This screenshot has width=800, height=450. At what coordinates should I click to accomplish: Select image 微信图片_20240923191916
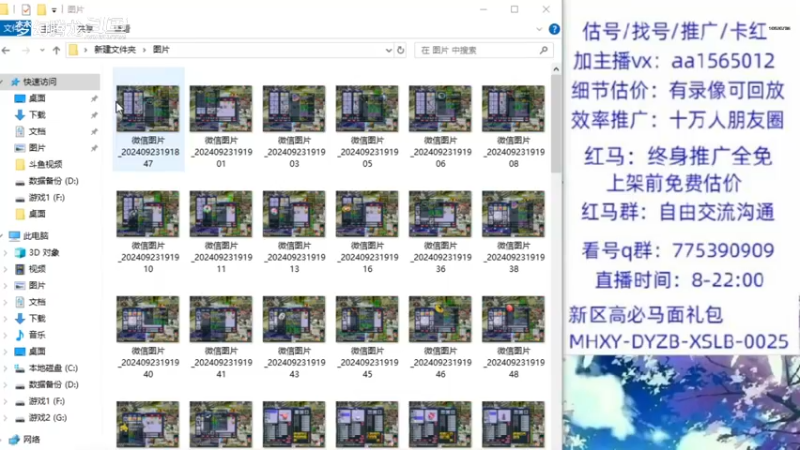[367, 232]
